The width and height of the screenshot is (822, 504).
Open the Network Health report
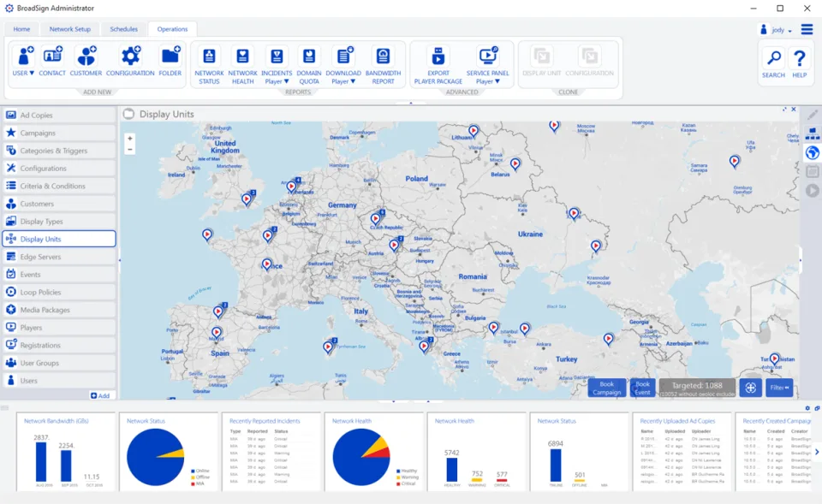pos(242,65)
